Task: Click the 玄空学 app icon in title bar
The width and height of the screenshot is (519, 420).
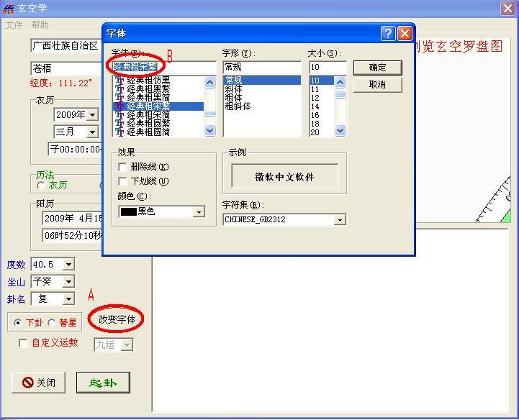Action: [9, 8]
